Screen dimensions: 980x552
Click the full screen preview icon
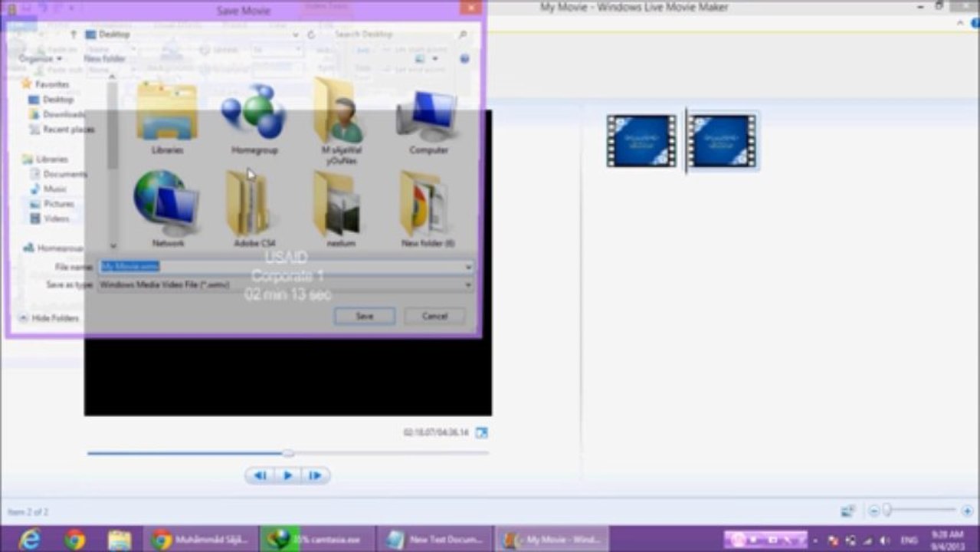481,433
